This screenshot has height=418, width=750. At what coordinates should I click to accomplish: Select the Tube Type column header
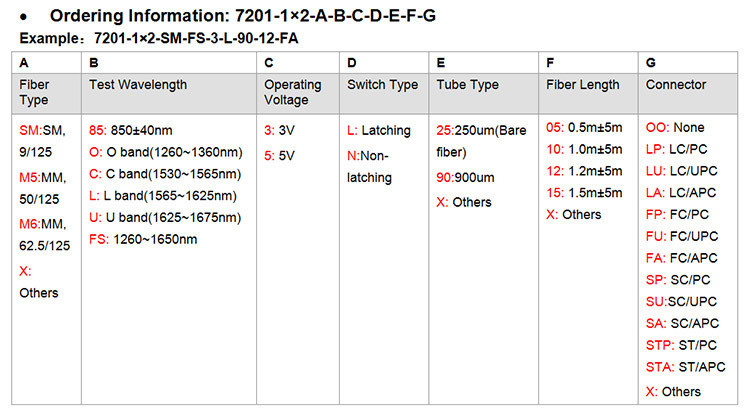click(x=467, y=85)
